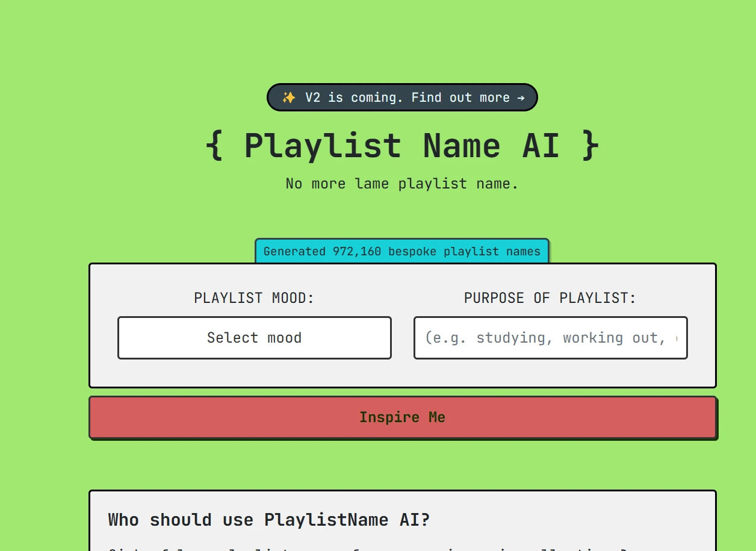
Task: Click the arrow icon after 'Find out more'
Action: coord(521,98)
